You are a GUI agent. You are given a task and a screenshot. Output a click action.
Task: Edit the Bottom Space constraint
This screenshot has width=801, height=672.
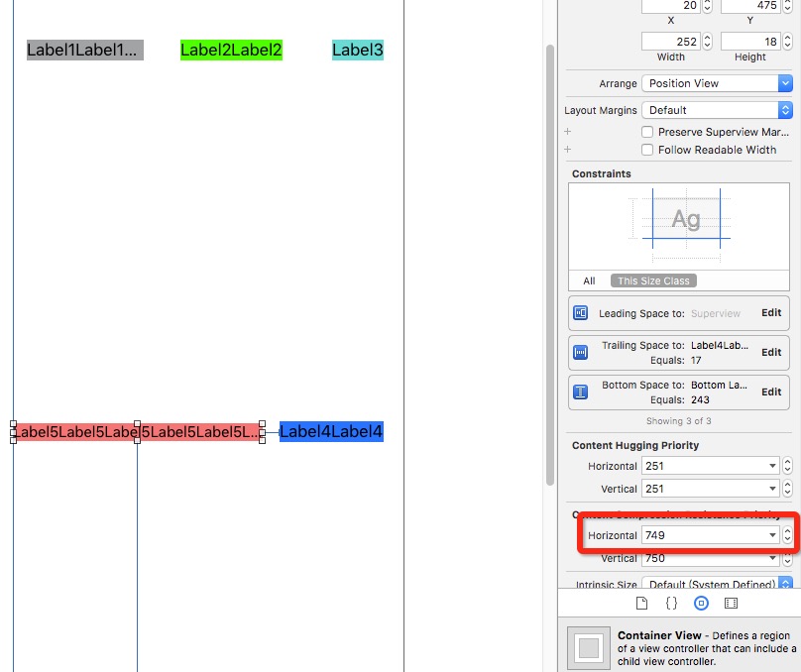pyautogui.click(x=771, y=392)
